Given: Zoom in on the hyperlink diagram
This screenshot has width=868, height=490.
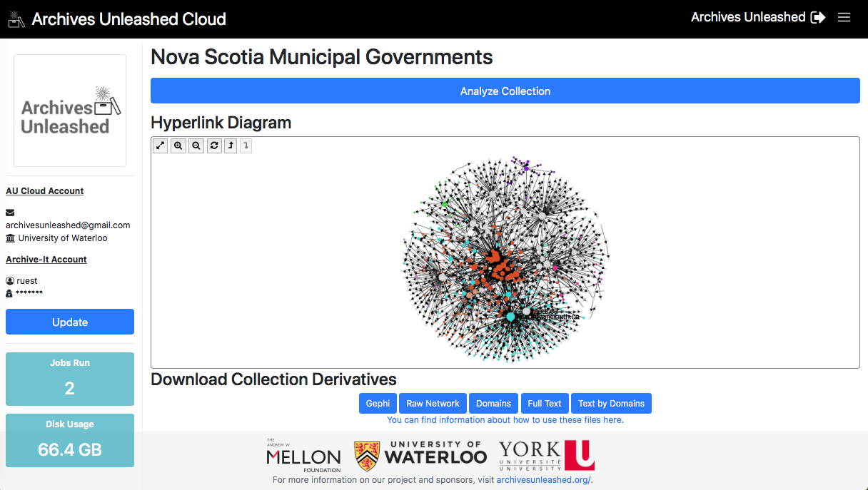Looking at the screenshot, I should click(x=178, y=146).
